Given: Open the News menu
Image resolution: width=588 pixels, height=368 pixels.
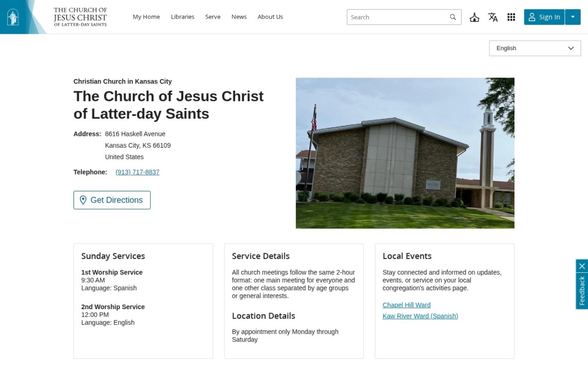Looking at the screenshot, I should (x=239, y=17).
